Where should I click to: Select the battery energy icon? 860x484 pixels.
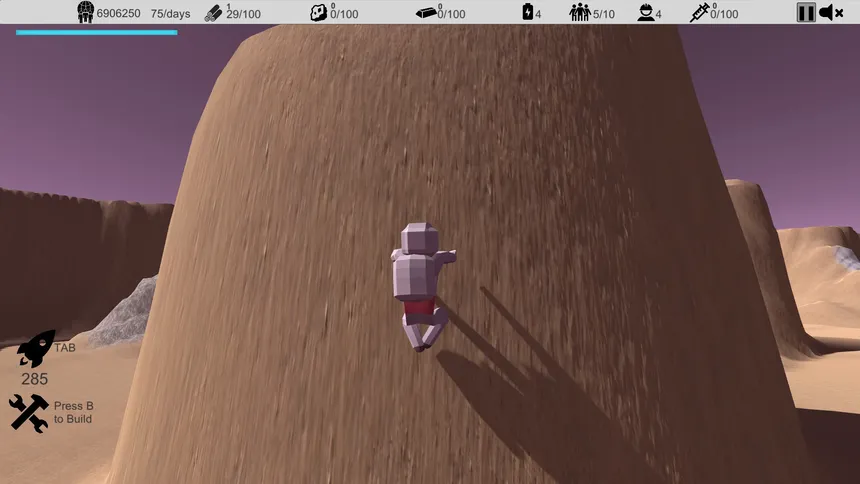pyautogui.click(x=528, y=12)
